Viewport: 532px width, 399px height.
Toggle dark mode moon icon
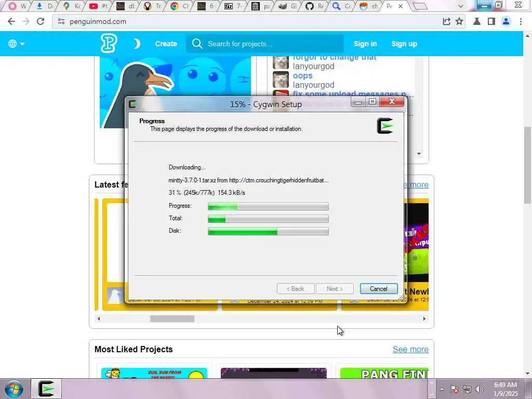(137, 44)
